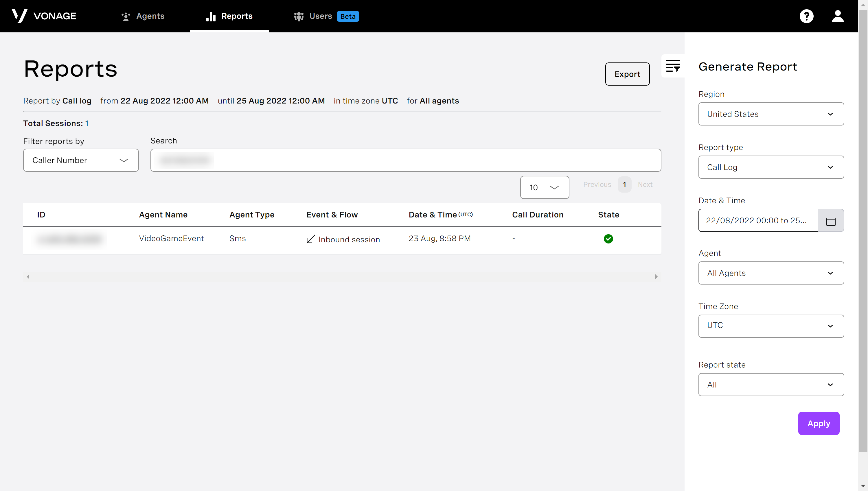868x491 pixels.
Task: Toggle the Generate Report filter panel icon
Action: click(673, 66)
